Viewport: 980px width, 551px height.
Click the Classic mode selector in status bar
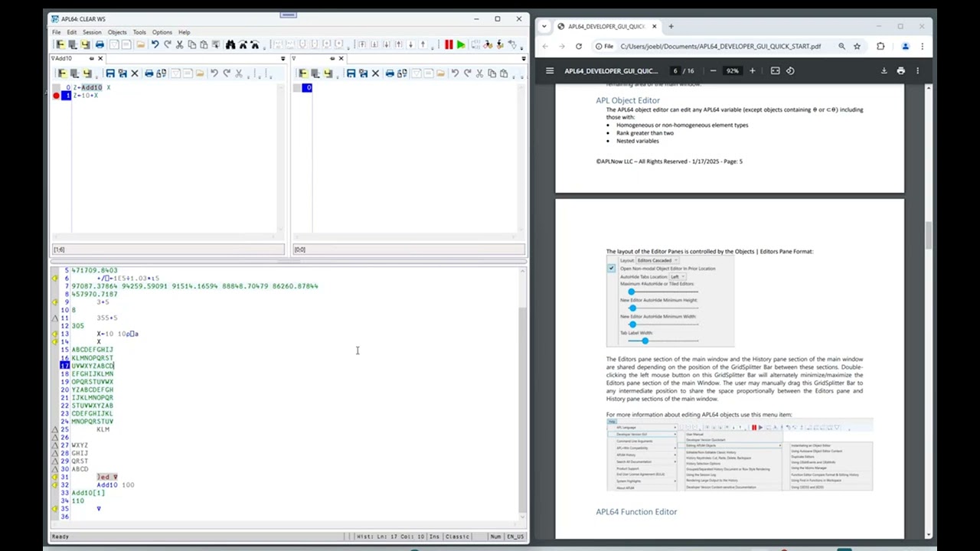tap(457, 536)
